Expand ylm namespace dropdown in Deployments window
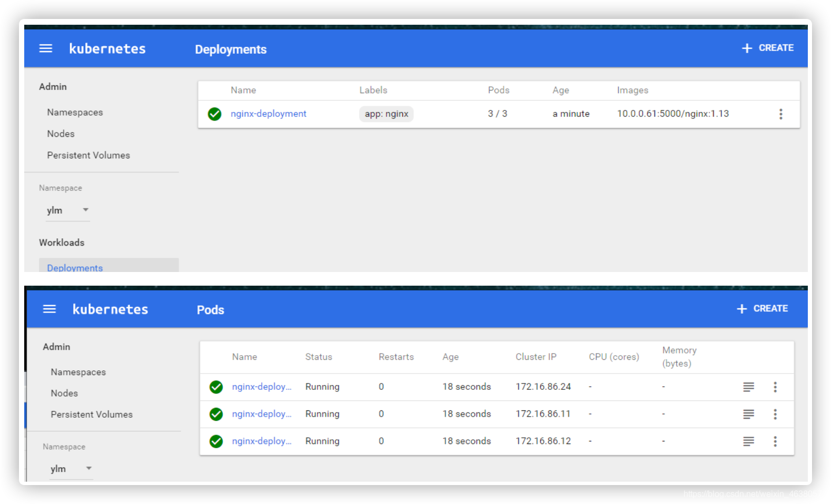The height and width of the screenshot is (504, 831). tap(67, 210)
